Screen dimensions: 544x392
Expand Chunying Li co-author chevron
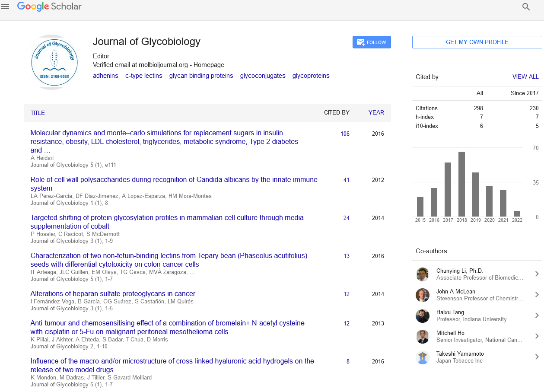click(x=537, y=274)
